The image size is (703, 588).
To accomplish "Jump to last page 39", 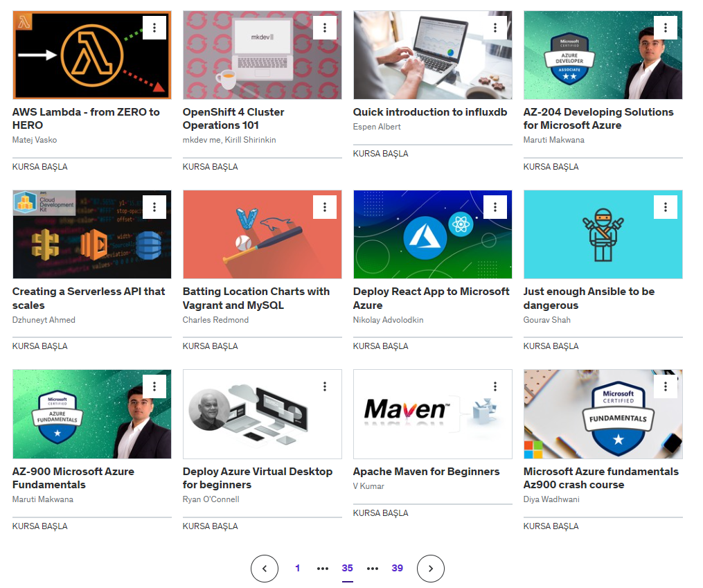I will [x=398, y=569].
